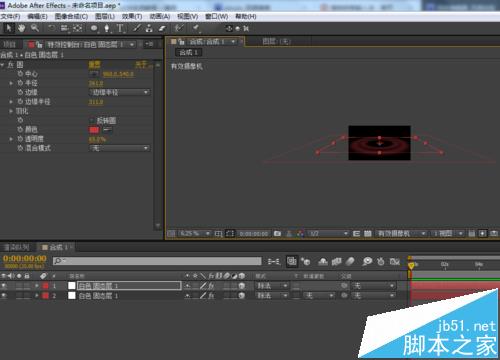Screen dimensions: 500x360
Task: Select the Brush tool
Action: tap(137, 28)
